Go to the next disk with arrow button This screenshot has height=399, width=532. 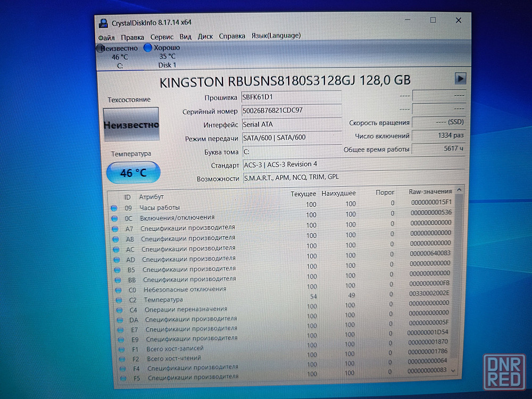click(x=460, y=79)
